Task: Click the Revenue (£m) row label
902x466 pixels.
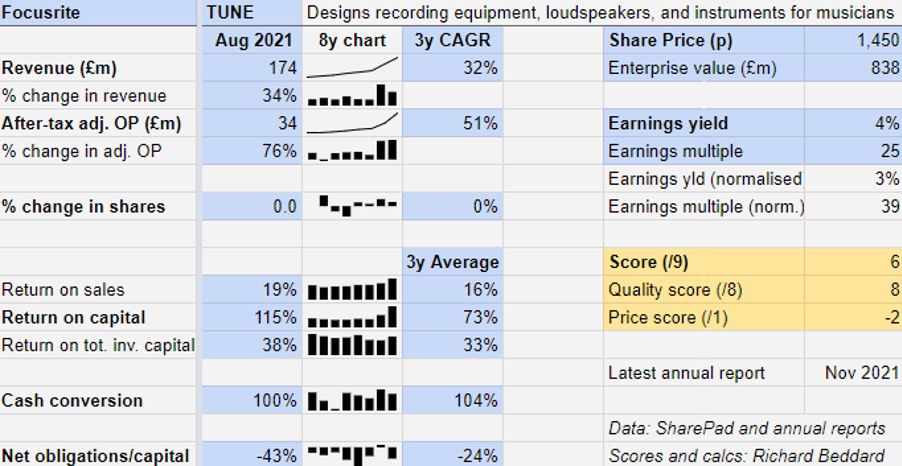Action: pos(59,68)
